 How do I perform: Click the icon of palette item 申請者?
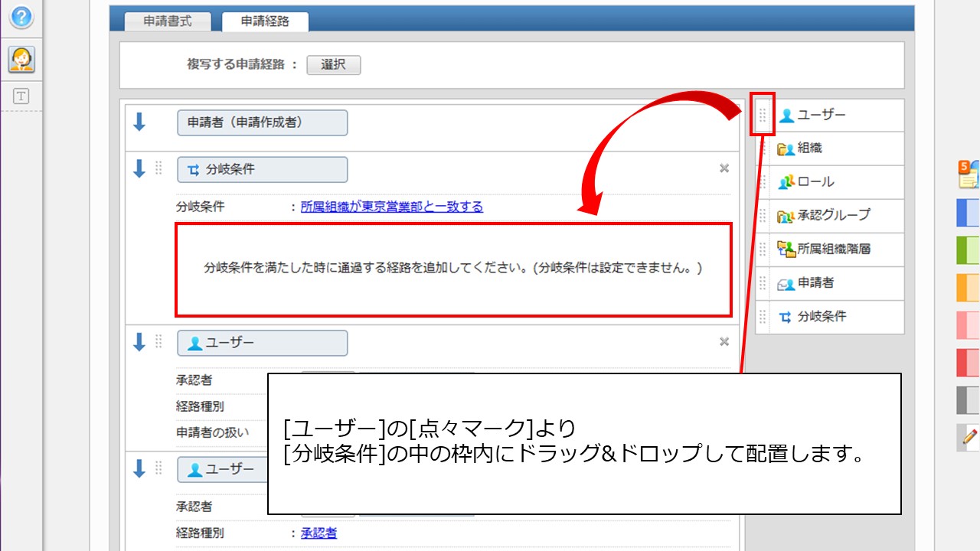pyautogui.click(x=786, y=283)
